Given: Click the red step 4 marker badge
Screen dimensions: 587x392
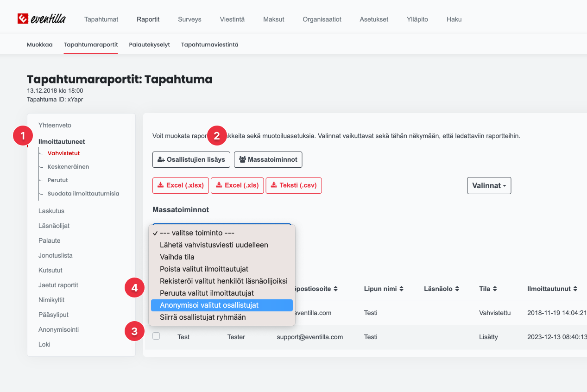Looking at the screenshot, I should pos(134,288).
